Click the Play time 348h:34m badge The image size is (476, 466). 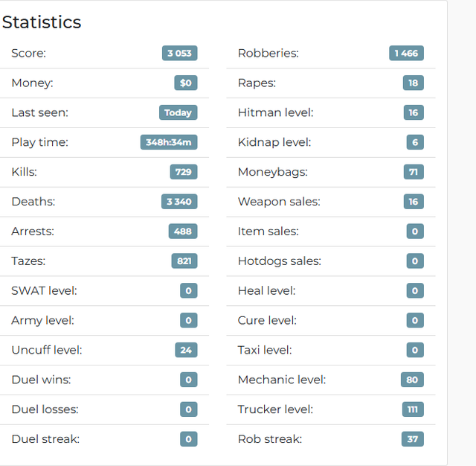[169, 142]
